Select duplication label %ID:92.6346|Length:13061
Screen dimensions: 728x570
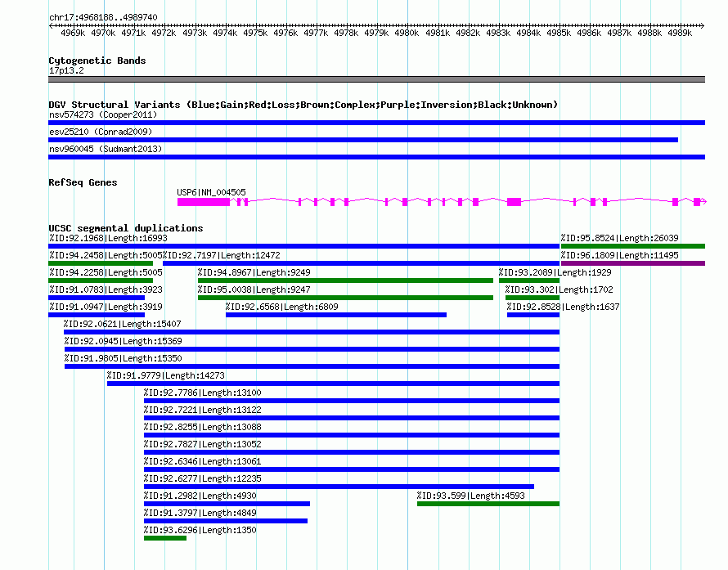(x=202, y=461)
